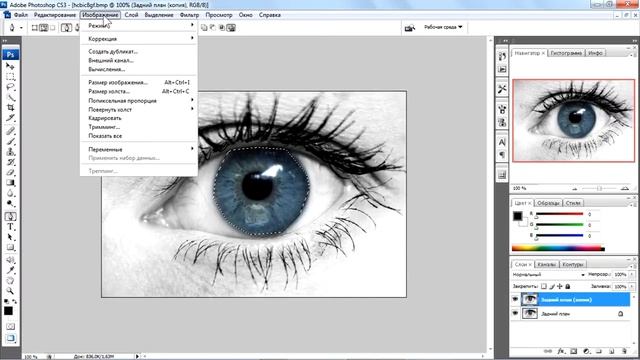Open Рабочая среда workspace dropdown
Screen dimensions: 640x360
point(443,27)
